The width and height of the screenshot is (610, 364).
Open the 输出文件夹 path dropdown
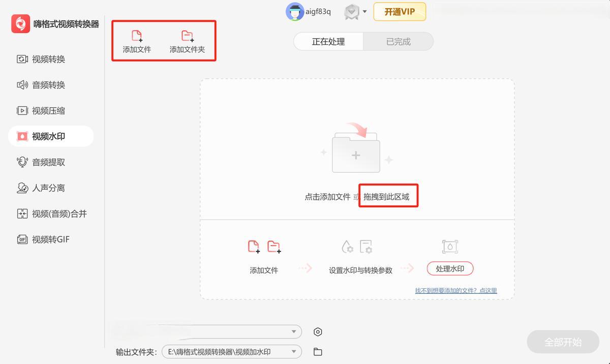coord(293,352)
